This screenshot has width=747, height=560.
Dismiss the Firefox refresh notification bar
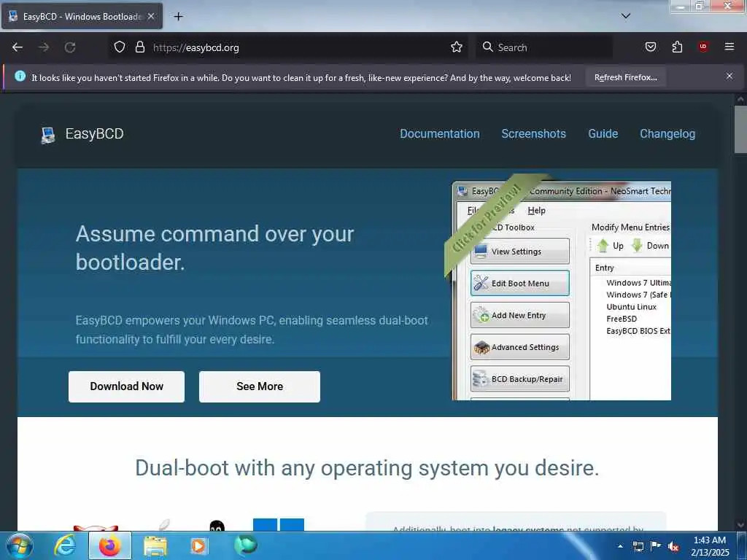coord(729,76)
